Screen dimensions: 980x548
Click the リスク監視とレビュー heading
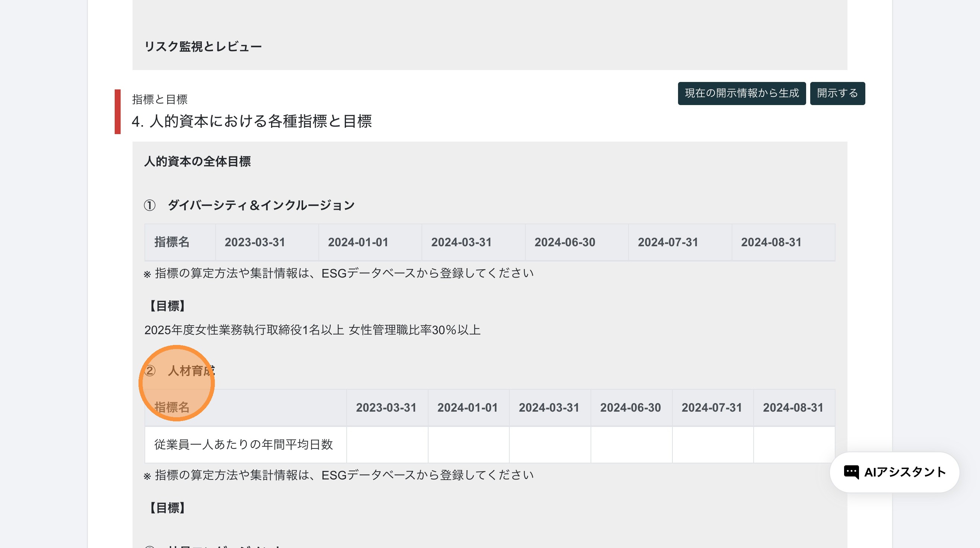[203, 47]
